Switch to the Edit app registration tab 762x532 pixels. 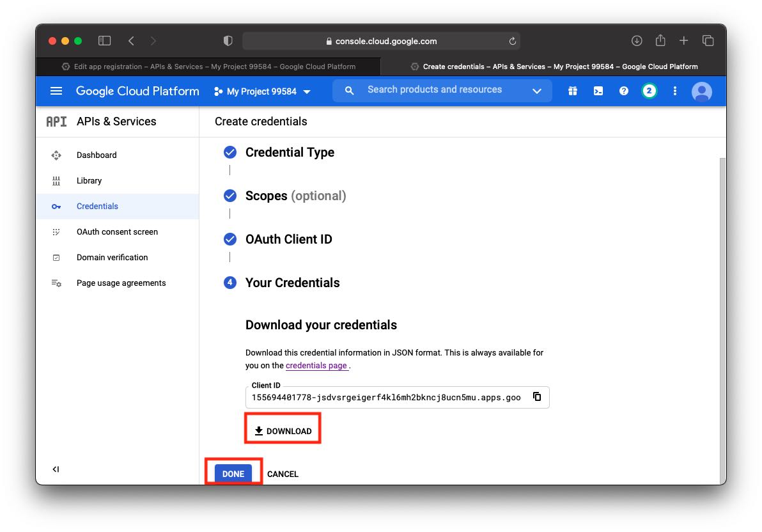[x=208, y=66]
